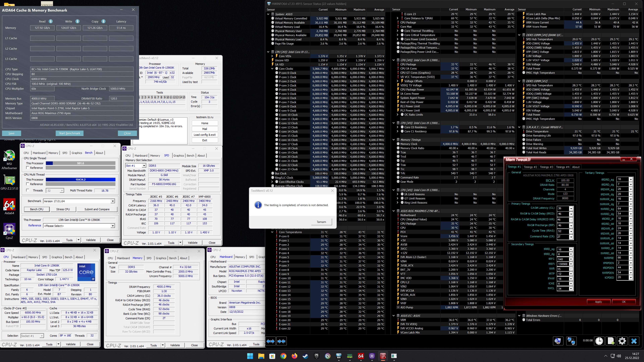
Task: Click HWiNFO blue X close-sensors icon
Action: point(634,341)
